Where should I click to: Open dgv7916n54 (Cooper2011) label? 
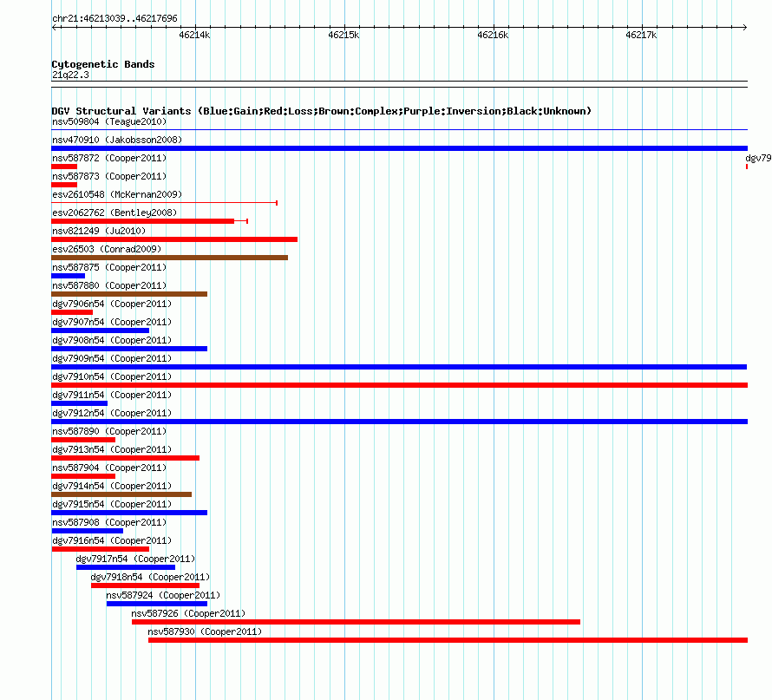112,540
